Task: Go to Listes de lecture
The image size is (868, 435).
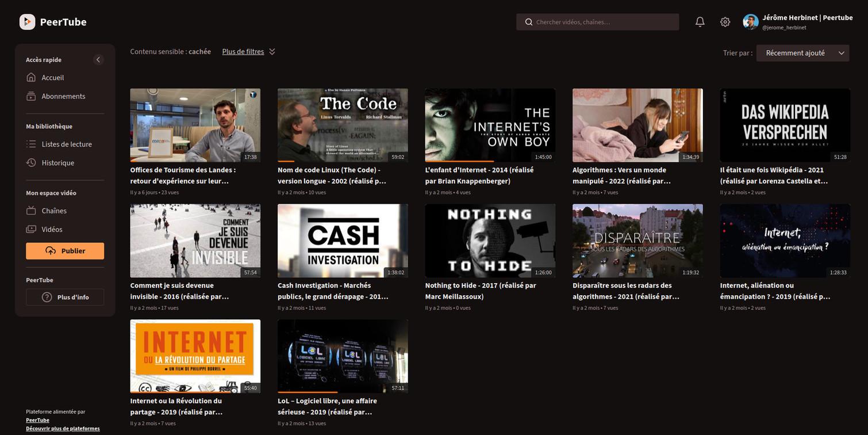Action: point(66,144)
